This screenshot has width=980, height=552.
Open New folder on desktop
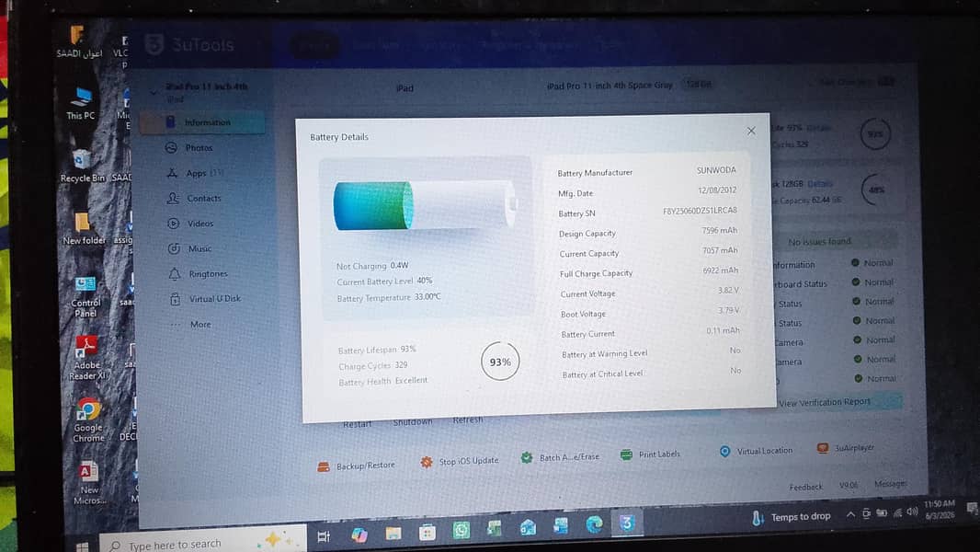tap(83, 228)
